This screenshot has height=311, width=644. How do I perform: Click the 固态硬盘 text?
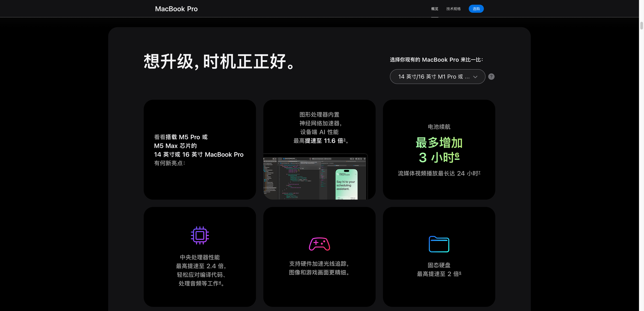(439, 265)
